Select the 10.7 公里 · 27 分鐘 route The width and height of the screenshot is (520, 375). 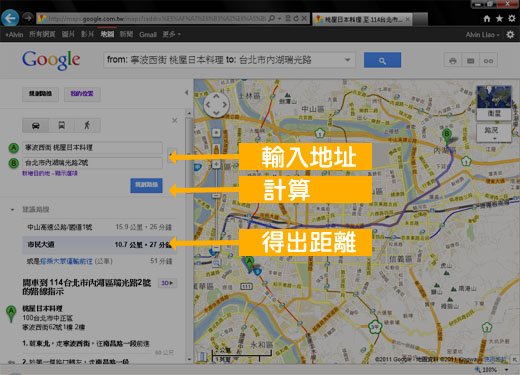coord(99,245)
